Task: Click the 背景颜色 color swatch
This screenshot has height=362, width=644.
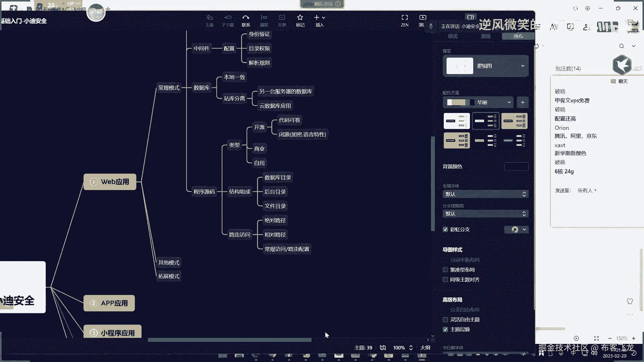Action: [x=516, y=167]
